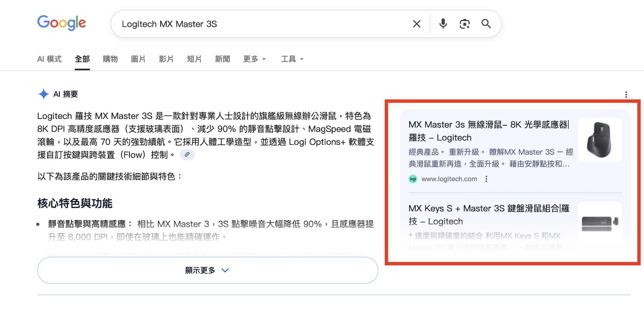Switch to the 購物 tab

pos(110,59)
